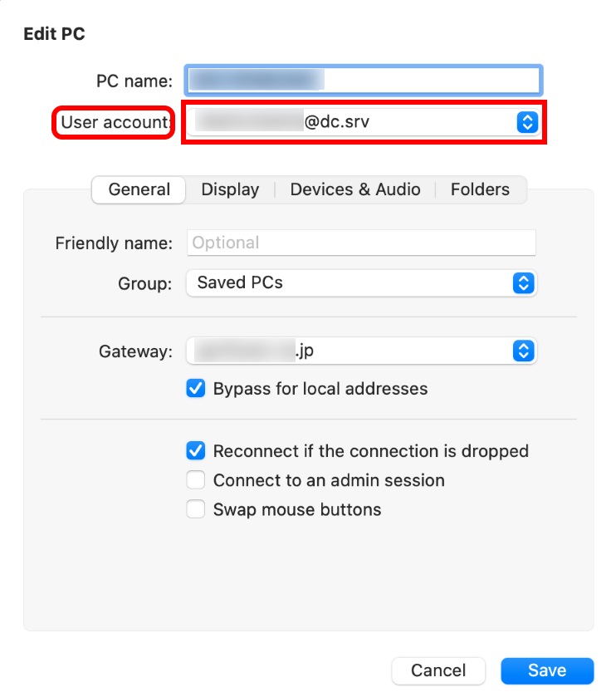This screenshot has width=616, height=697.
Task: Disable Bypass for local addresses checkbox
Action: pyautogui.click(x=196, y=389)
